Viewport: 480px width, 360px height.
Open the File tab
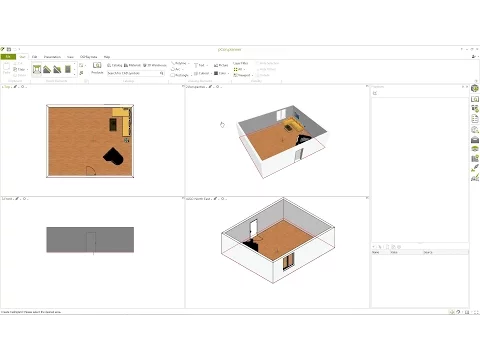pyautogui.click(x=8, y=57)
